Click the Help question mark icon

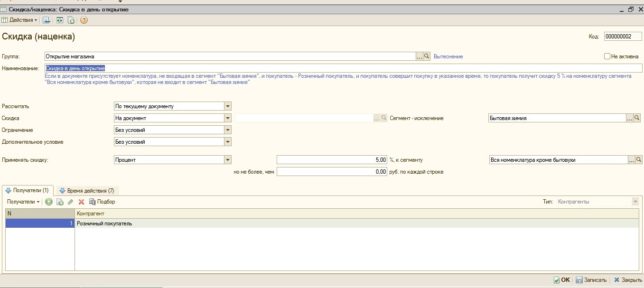[x=84, y=20]
